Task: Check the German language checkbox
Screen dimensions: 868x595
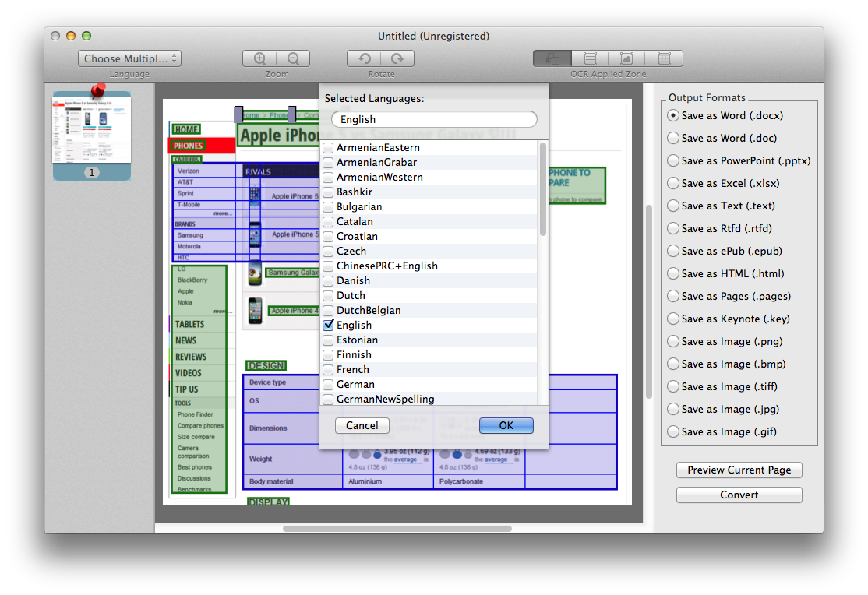Action: tap(329, 385)
